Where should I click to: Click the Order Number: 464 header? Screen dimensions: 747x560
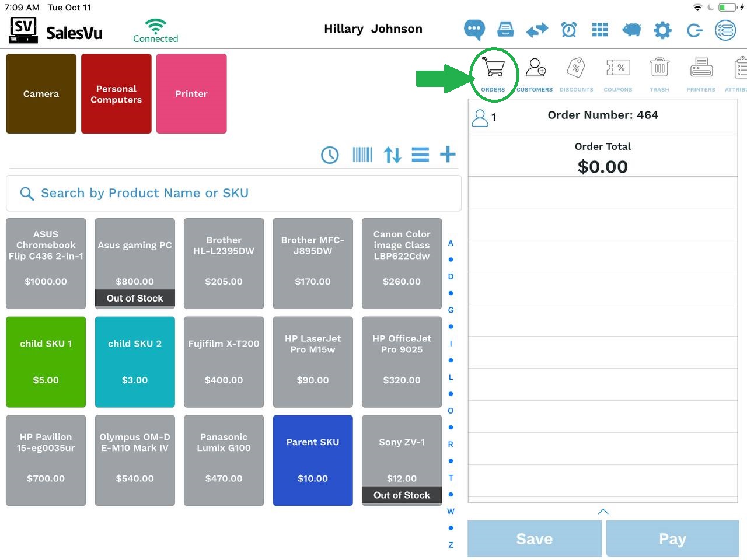tap(603, 115)
